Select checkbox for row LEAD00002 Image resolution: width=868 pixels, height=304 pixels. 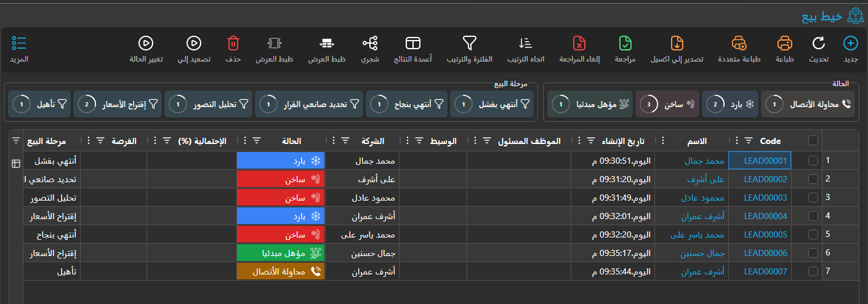coord(813,179)
